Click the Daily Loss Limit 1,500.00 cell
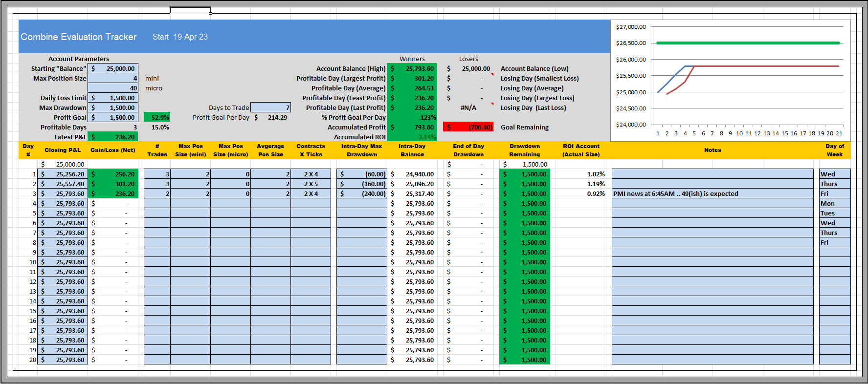 113,98
